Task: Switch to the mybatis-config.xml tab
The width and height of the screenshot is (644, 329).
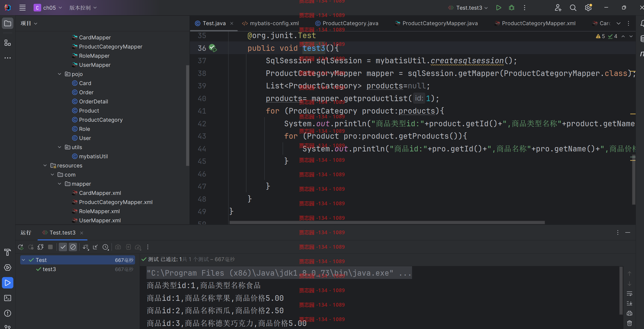Action: (270, 23)
